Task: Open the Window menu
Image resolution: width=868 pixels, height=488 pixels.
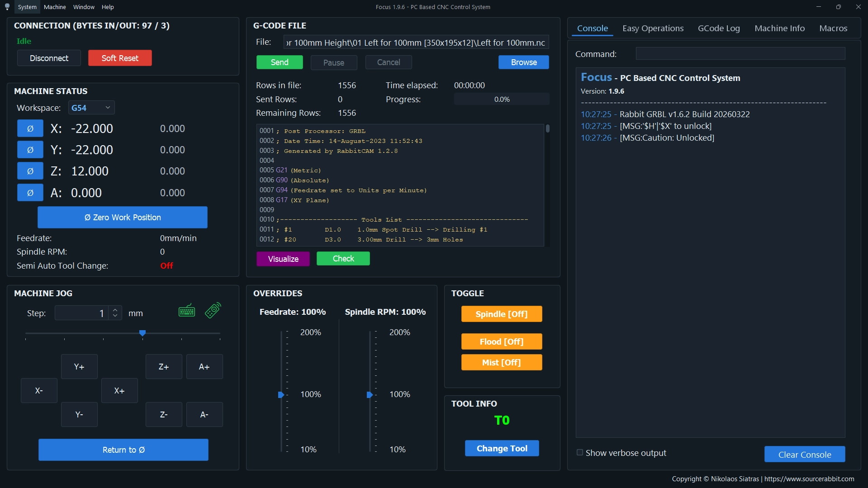Action: coord(84,7)
